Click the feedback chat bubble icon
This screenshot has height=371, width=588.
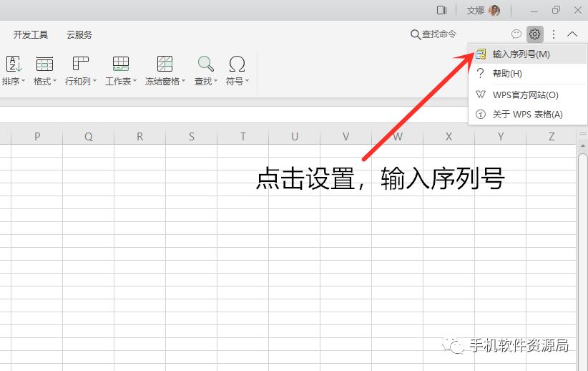[516, 34]
